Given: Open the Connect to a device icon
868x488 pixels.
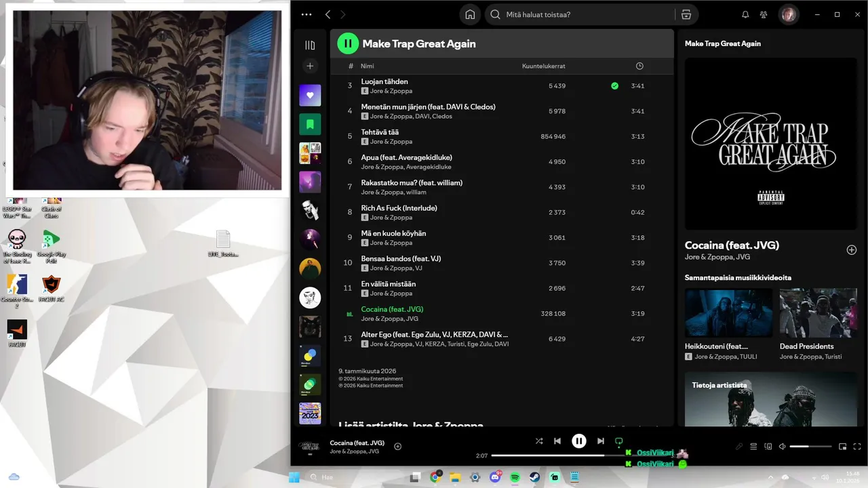Looking at the screenshot, I should [768, 447].
